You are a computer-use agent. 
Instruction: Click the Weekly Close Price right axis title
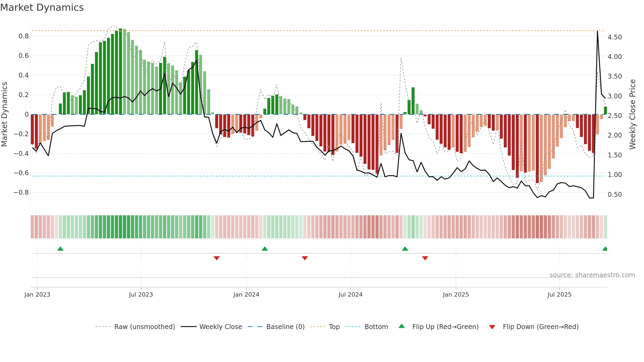point(632,114)
